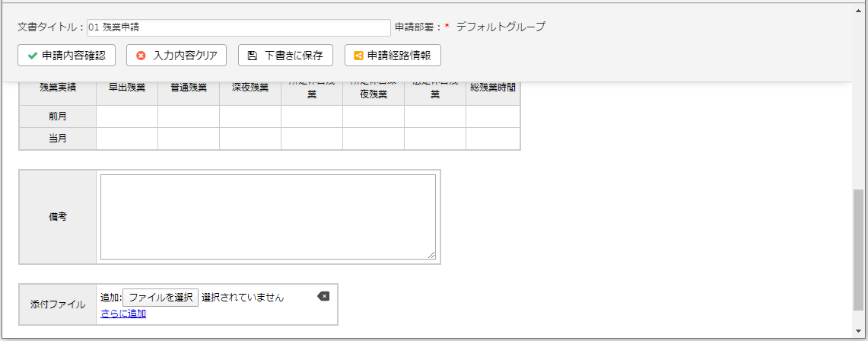Image resolution: width=868 pixels, height=341 pixels.
Task: Open 申請経路情報 route info
Action: point(393,56)
